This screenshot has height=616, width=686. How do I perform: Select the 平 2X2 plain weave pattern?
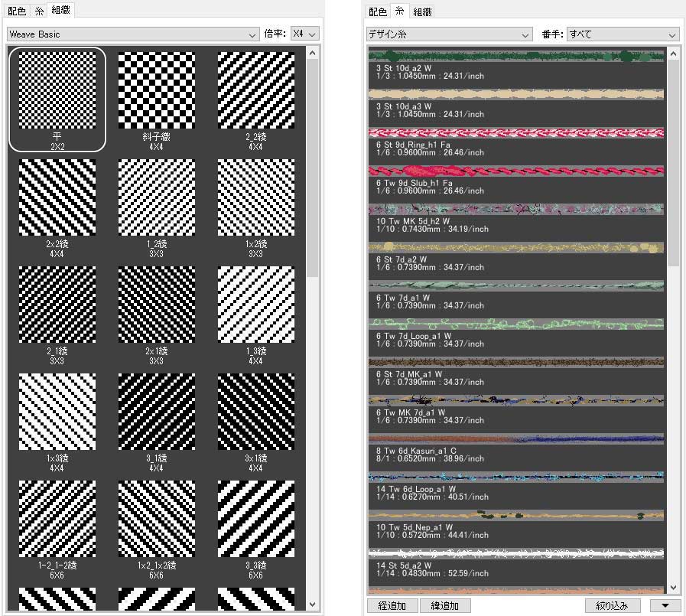pos(57,99)
